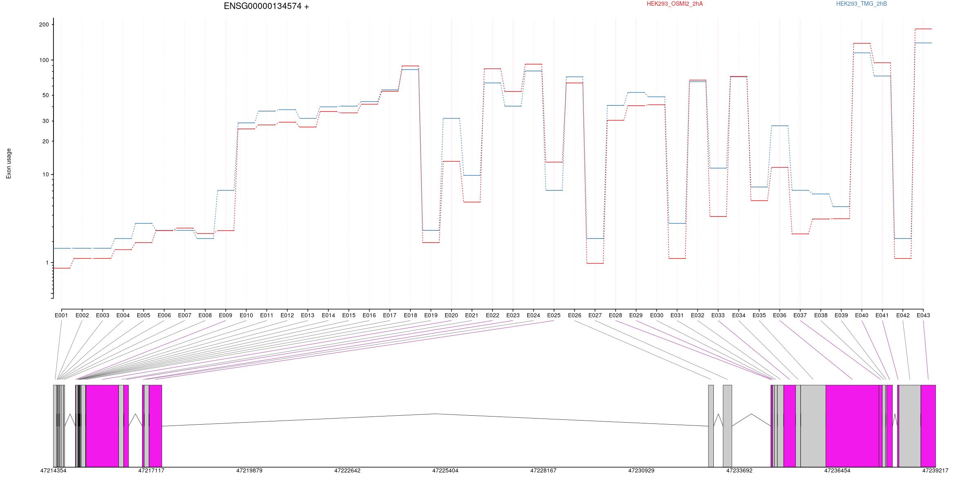Click the E014 exon label
This screenshot has height=490, width=980.
pyautogui.click(x=328, y=315)
